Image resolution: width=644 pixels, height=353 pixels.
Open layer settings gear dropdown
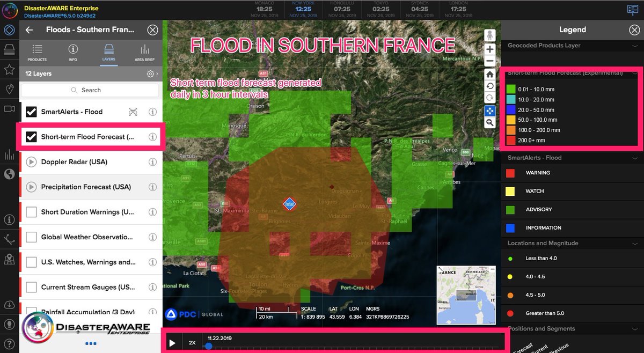(x=152, y=73)
